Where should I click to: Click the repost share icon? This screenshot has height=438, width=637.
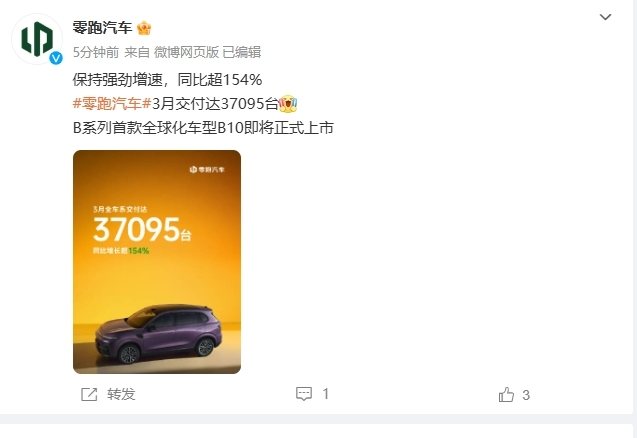(89, 394)
